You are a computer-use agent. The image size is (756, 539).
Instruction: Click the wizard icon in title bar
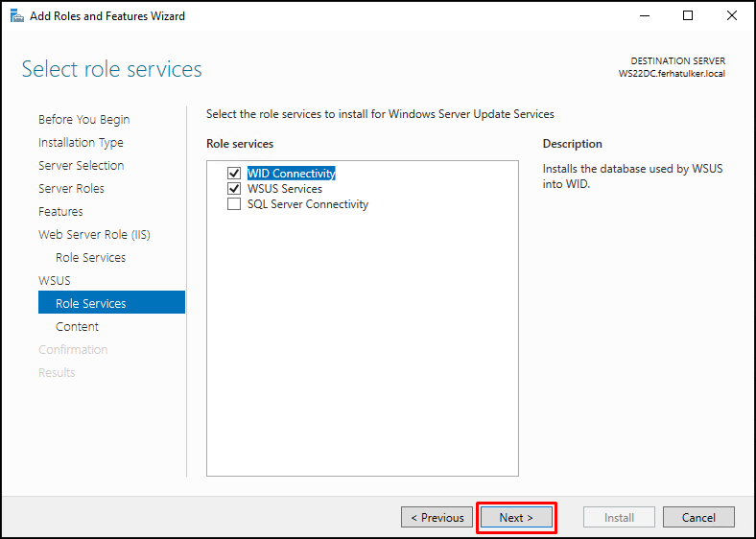pos(17,16)
